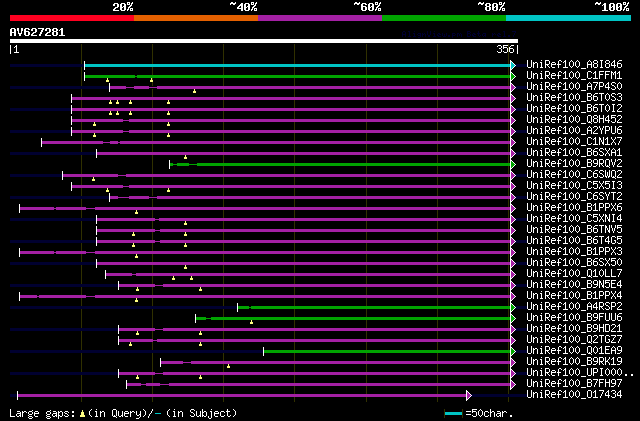Click the UniRef100_B9HD21 label
This screenshot has height=421, width=640.
click(574, 329)
